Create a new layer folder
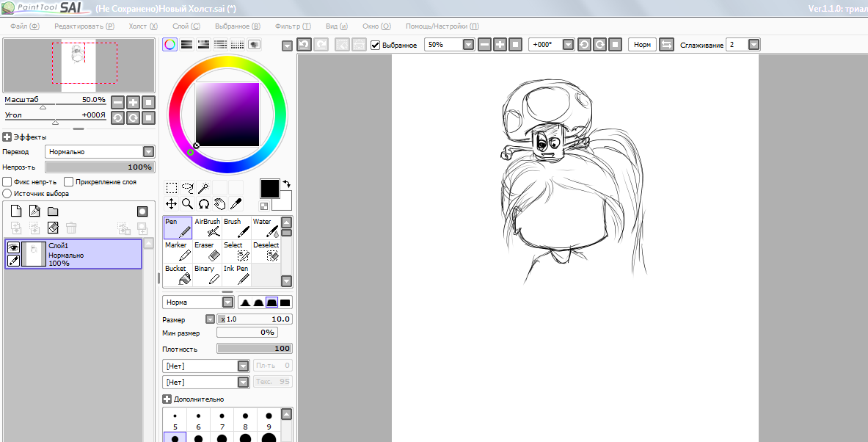 point(53,211)
